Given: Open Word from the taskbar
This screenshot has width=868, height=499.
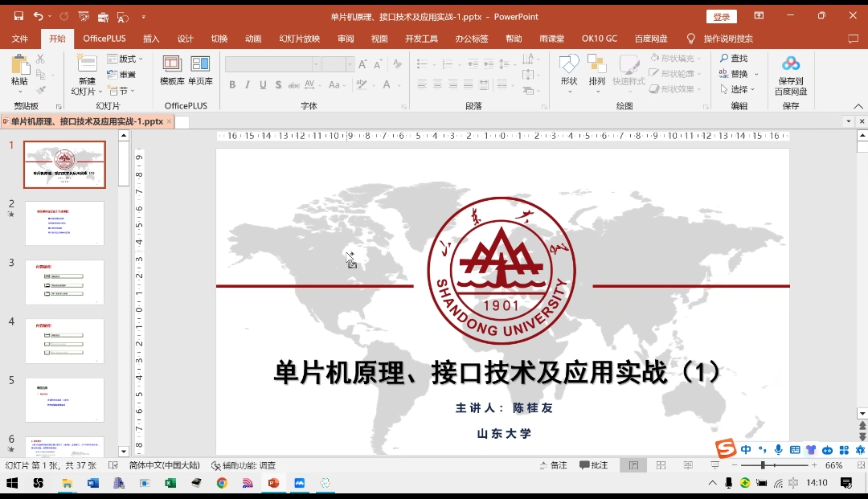Looking at the screenshot, I should pyautogui.click(x=92, y=483).
